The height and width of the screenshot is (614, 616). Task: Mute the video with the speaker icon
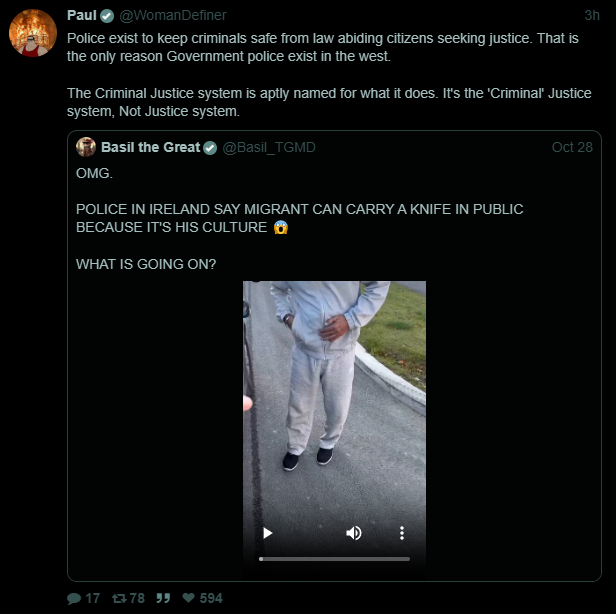(x=353, y=533)
